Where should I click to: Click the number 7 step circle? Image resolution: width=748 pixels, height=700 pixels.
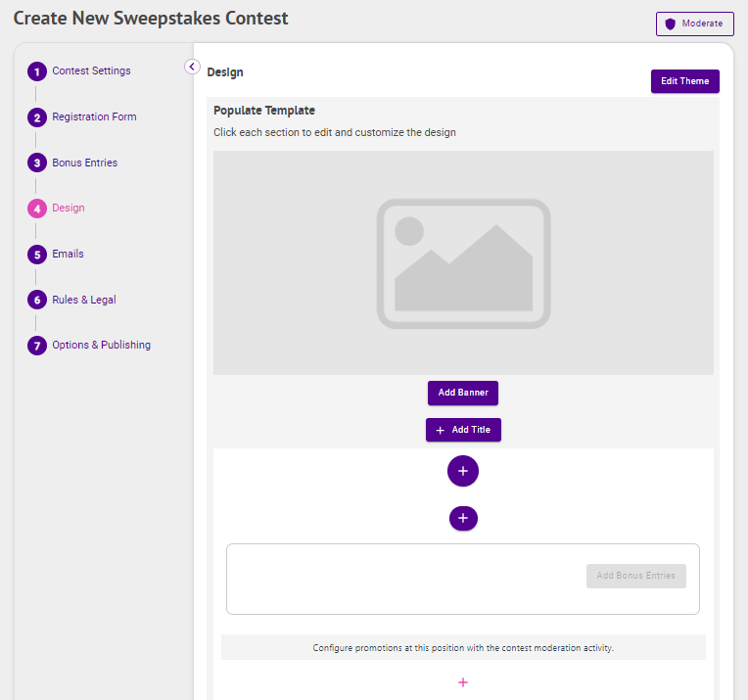pyautogui.click(x=37, y=346)
